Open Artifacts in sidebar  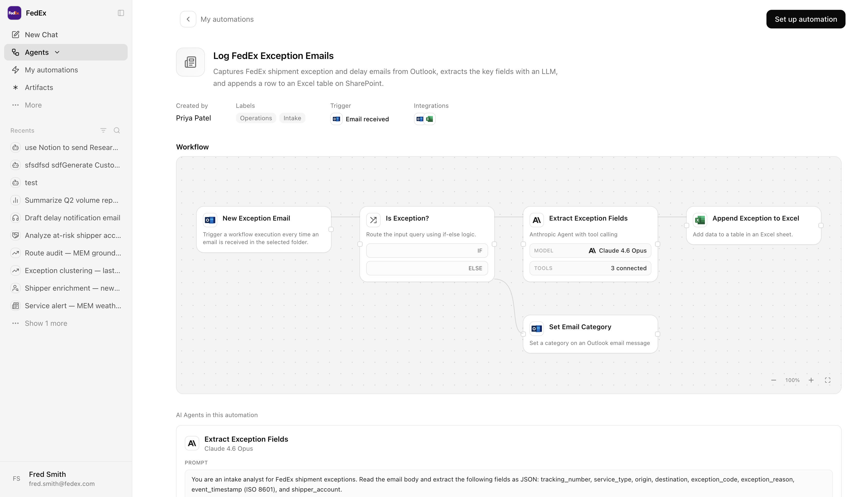coord(66,87)
